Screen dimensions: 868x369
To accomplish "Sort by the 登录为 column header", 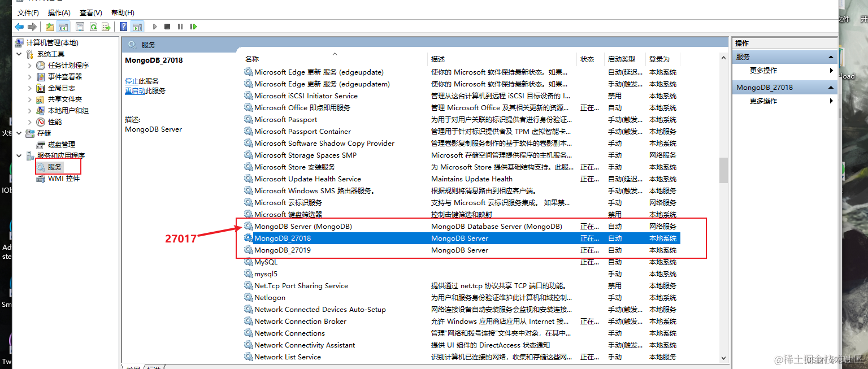I will [x=663, y=59].
